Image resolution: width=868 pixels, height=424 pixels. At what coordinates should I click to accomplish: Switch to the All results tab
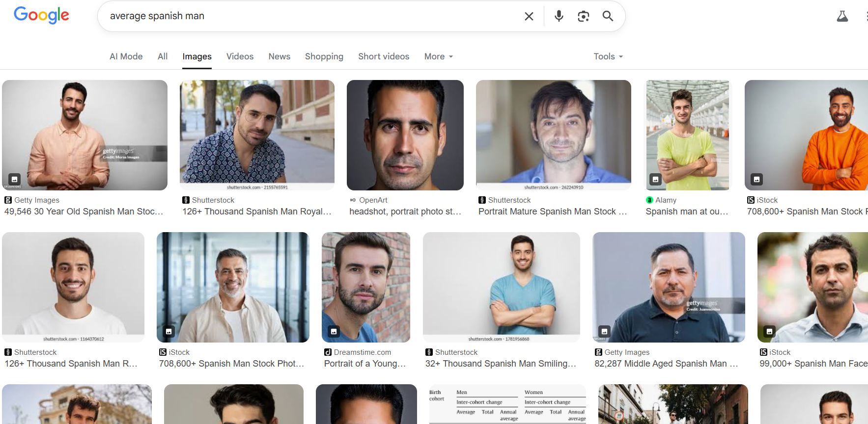coord(163,56)
